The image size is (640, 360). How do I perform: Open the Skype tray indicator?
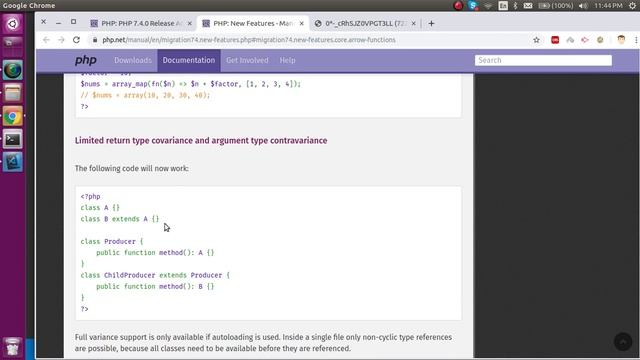[473, 6]
